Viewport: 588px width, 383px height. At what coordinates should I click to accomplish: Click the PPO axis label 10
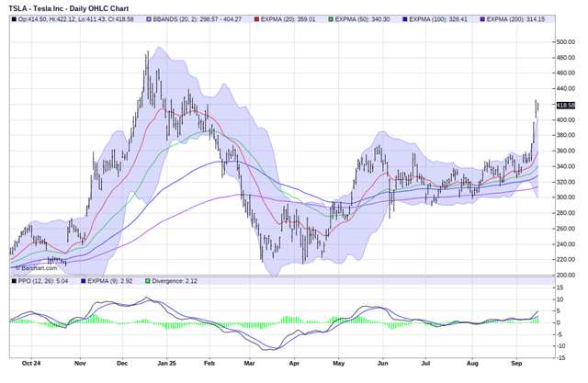pyautogui.click(x=560, y=299)
